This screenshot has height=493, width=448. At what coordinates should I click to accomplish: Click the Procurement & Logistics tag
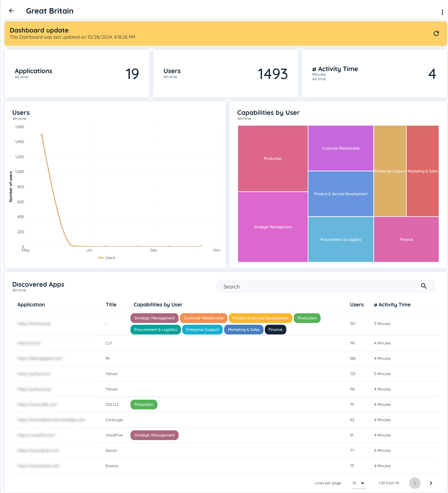coord(156,330)
